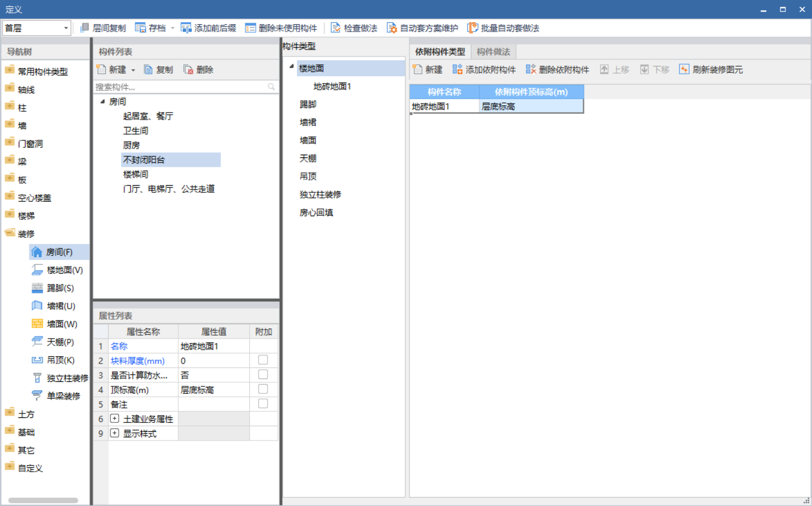The width and height of the screenshot is (812, 506).
Task: Toggle 附加 checkbox for 顶标高(m)
Action: click(263, 389)
